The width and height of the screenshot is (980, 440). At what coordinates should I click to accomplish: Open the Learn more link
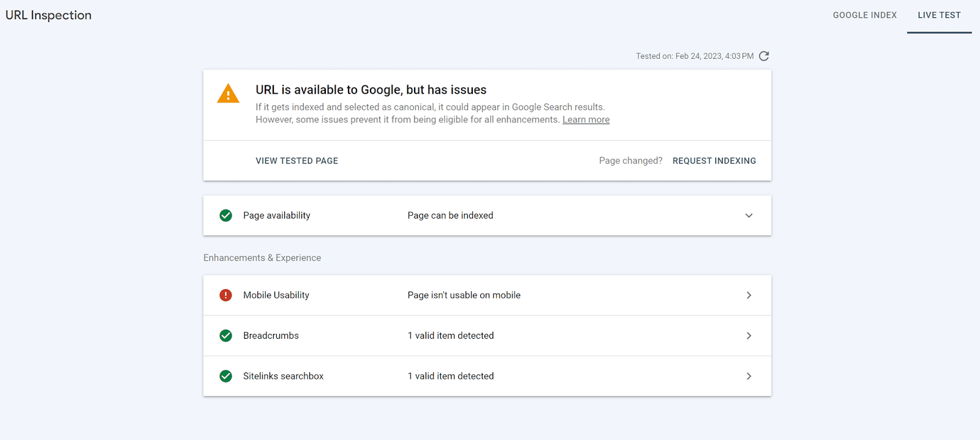pos(586,119)
